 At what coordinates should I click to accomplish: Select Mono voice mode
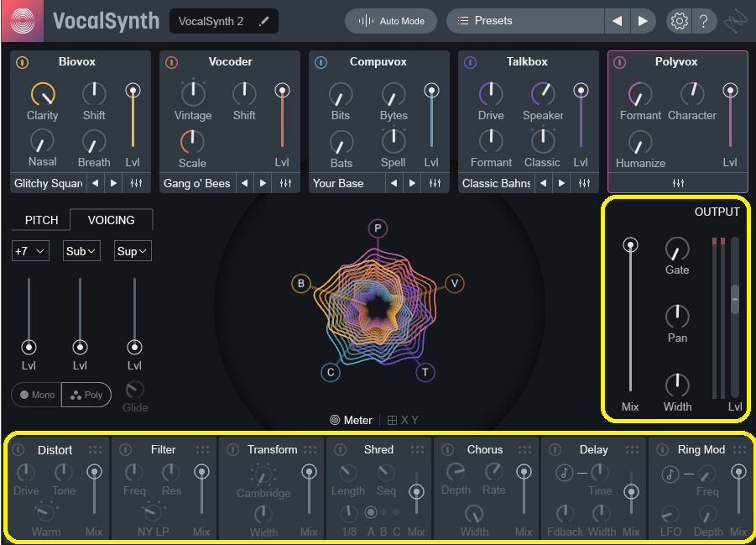tap(37, 395)
